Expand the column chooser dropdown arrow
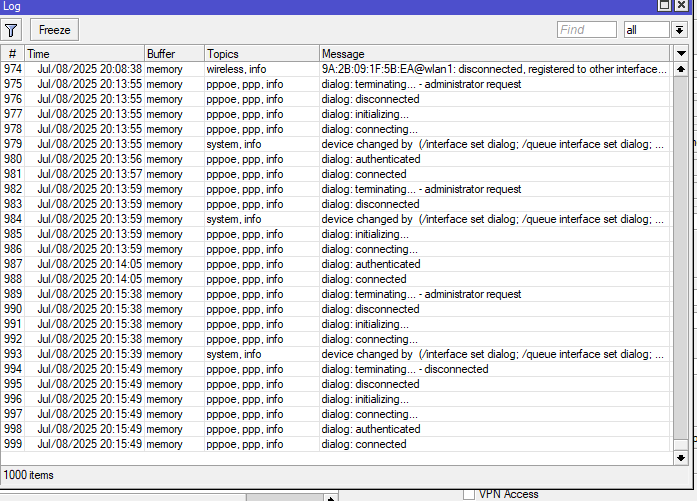 point(681,54)
